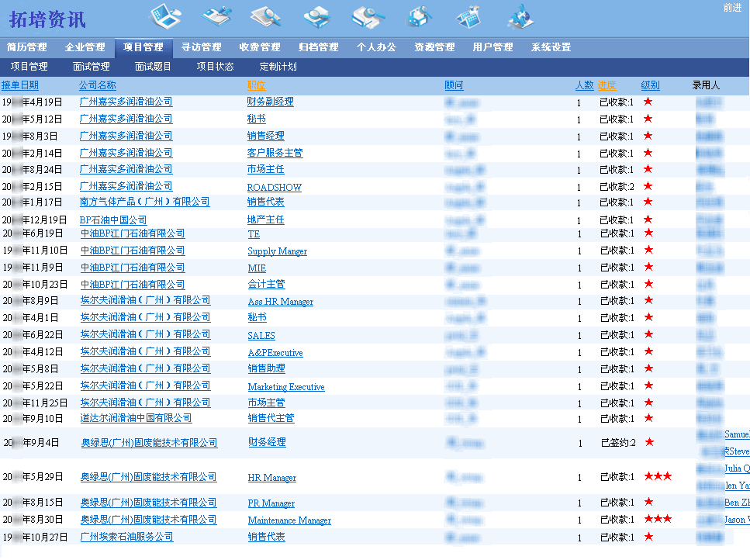Open the 收费管理 menu
750x560 pixels.
260,47
